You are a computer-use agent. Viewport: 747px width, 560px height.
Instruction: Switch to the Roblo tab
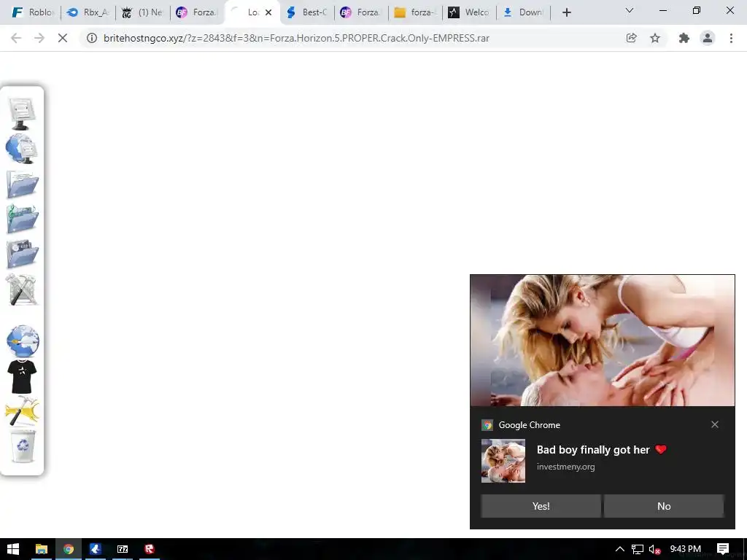32,12
